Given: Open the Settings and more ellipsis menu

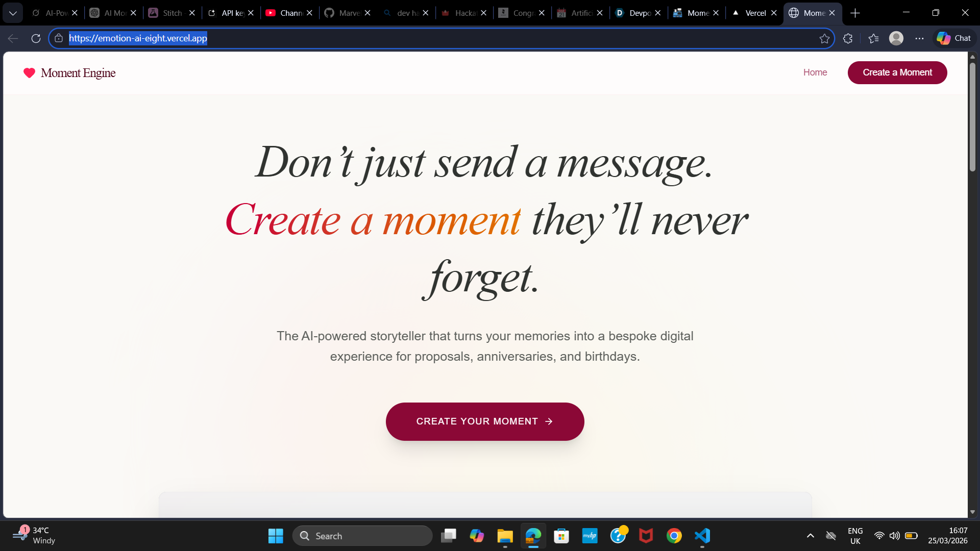Looking at the screenshot, I should click(x=919, y=38).
